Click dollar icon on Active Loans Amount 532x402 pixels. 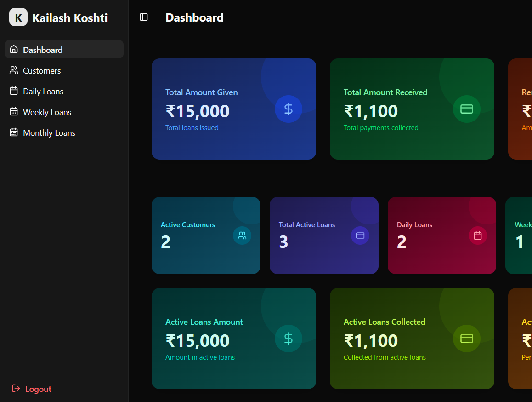(289, 339)
